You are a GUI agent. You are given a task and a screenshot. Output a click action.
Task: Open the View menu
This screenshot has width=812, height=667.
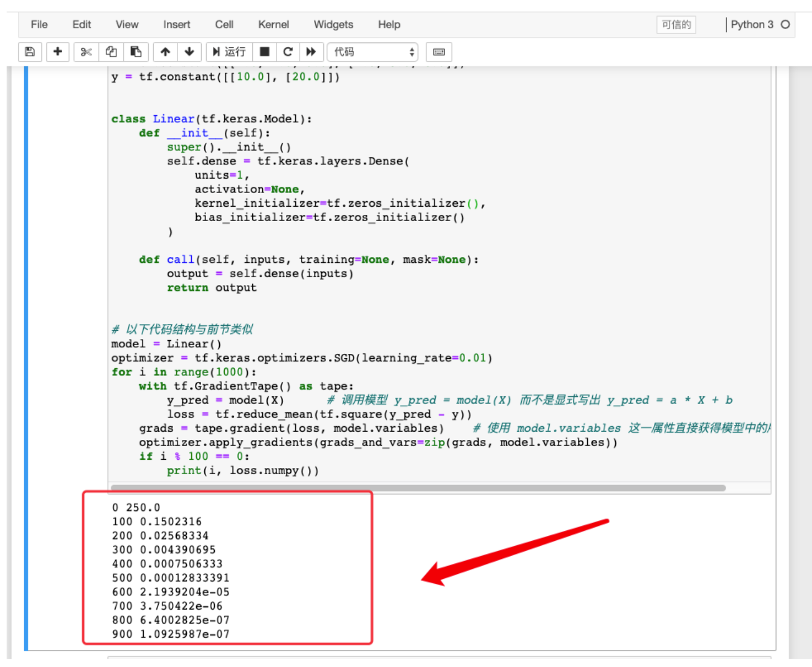point(127,24)
